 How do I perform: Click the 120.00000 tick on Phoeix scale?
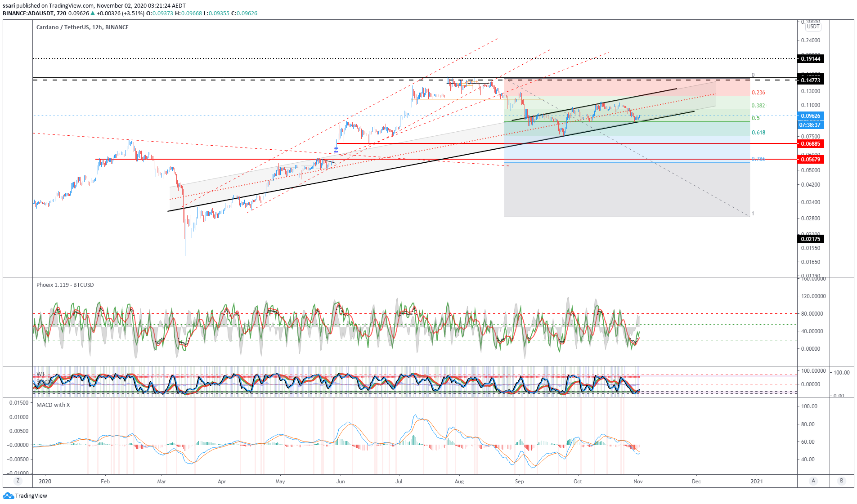coord(813,296)
